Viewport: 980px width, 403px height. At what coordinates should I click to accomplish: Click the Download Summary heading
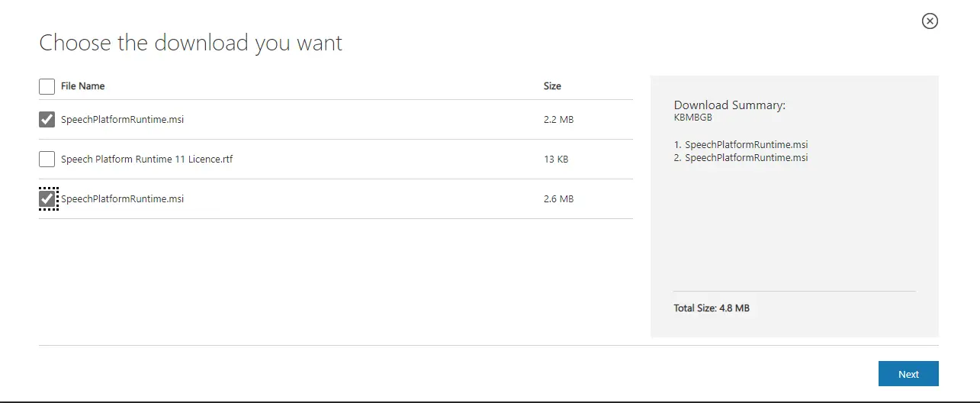[729, 105]
